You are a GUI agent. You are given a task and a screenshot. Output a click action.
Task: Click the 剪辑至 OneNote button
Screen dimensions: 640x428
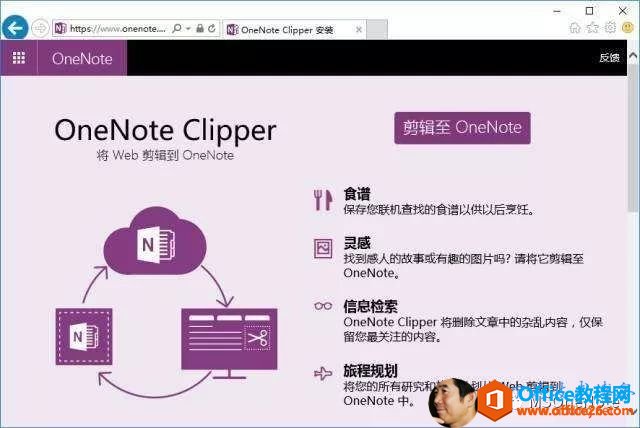point(462,128)
